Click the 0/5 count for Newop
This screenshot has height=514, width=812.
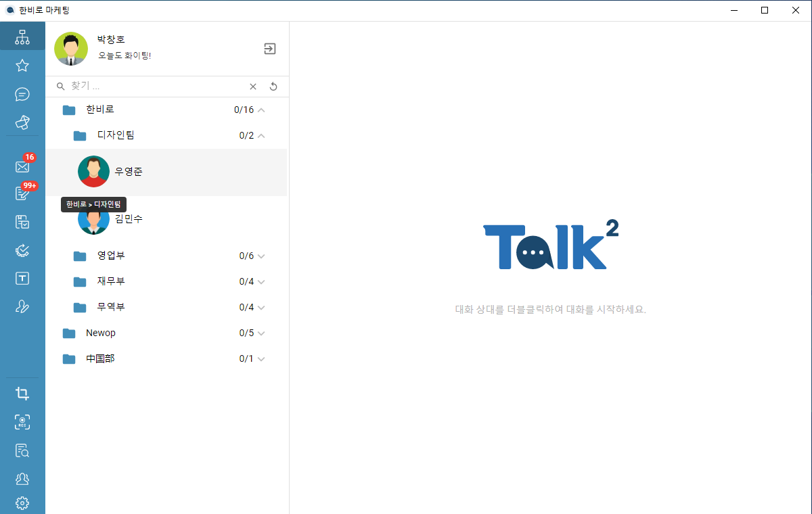click(x=246, y=333)
